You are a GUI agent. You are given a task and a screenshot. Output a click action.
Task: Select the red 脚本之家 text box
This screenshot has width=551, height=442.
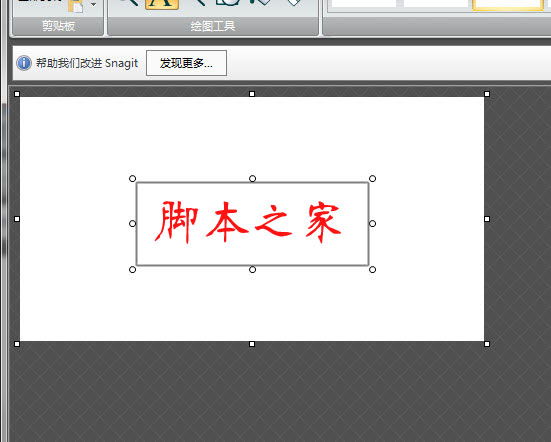click(x=252, y=224)
